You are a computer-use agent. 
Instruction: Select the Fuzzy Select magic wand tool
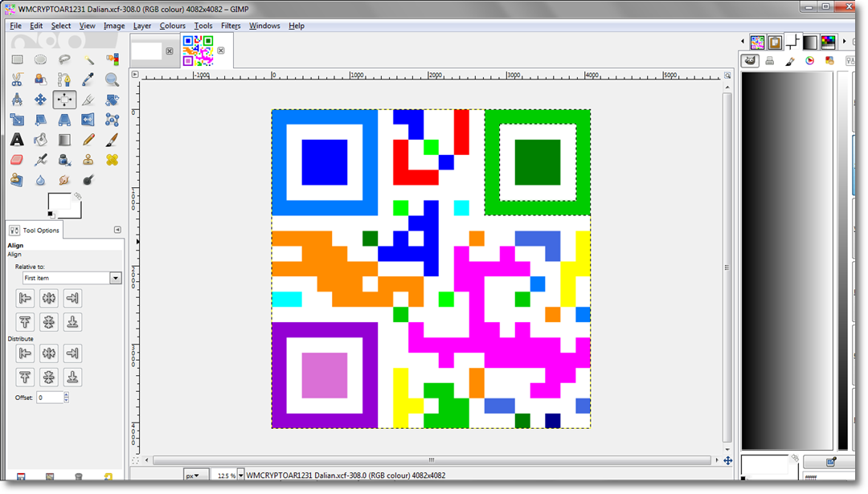click(88, 59)
